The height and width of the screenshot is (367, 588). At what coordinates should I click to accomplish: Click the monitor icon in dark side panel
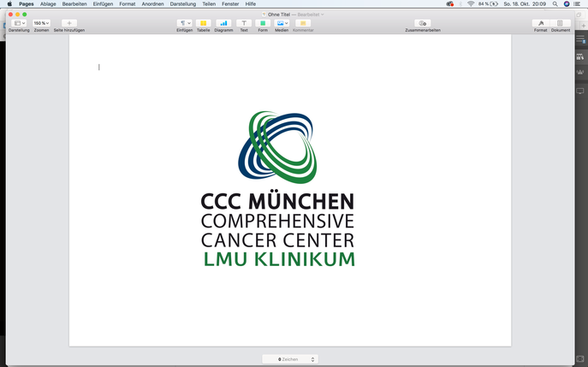point(580,91)
